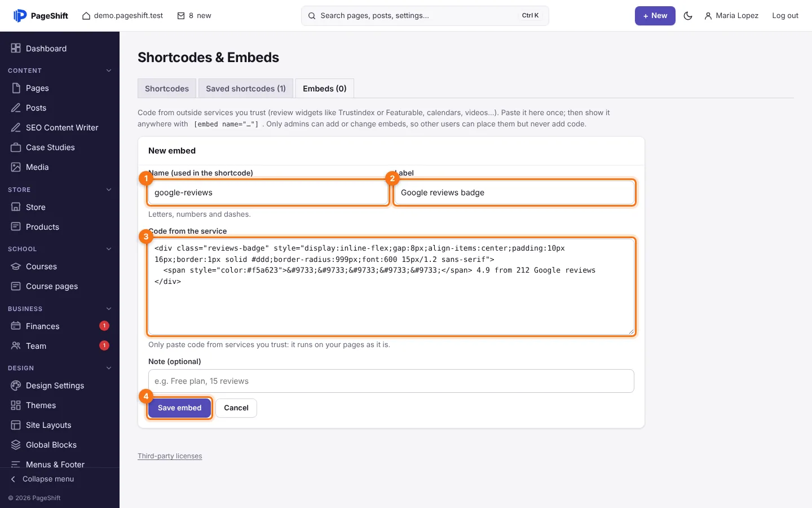
Task: Open the Team members icon
Action: 16,346
